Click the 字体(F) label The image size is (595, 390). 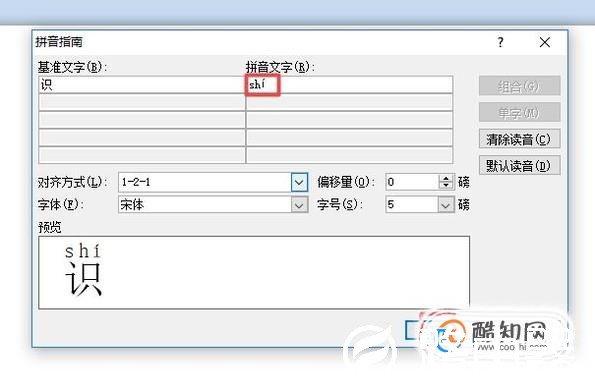(61, 205)
